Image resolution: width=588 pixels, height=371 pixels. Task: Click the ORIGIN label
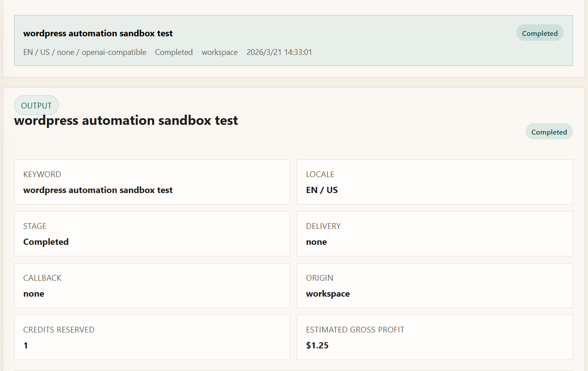[319, 278]
